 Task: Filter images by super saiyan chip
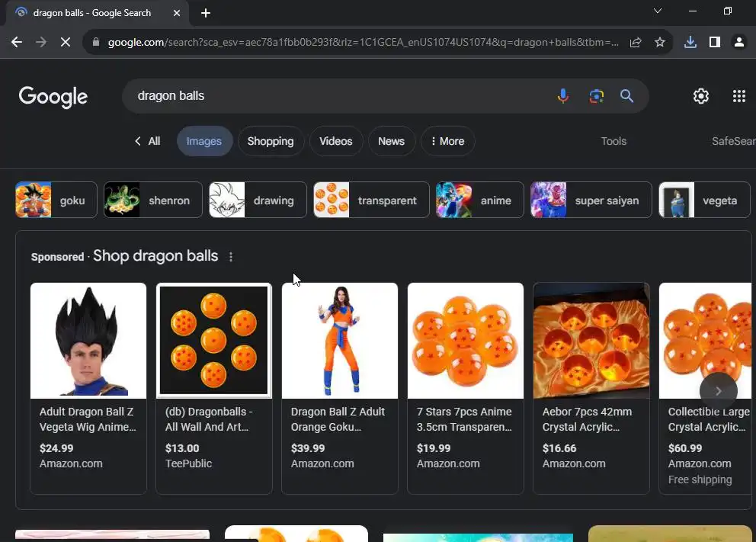click(x=591, y=200)
